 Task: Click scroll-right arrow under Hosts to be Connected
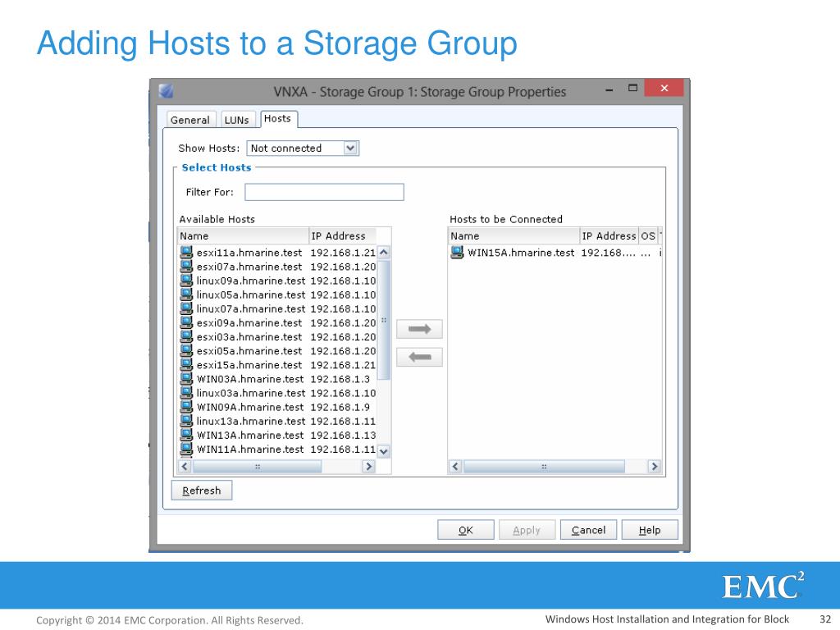click(x=654, y=466)
